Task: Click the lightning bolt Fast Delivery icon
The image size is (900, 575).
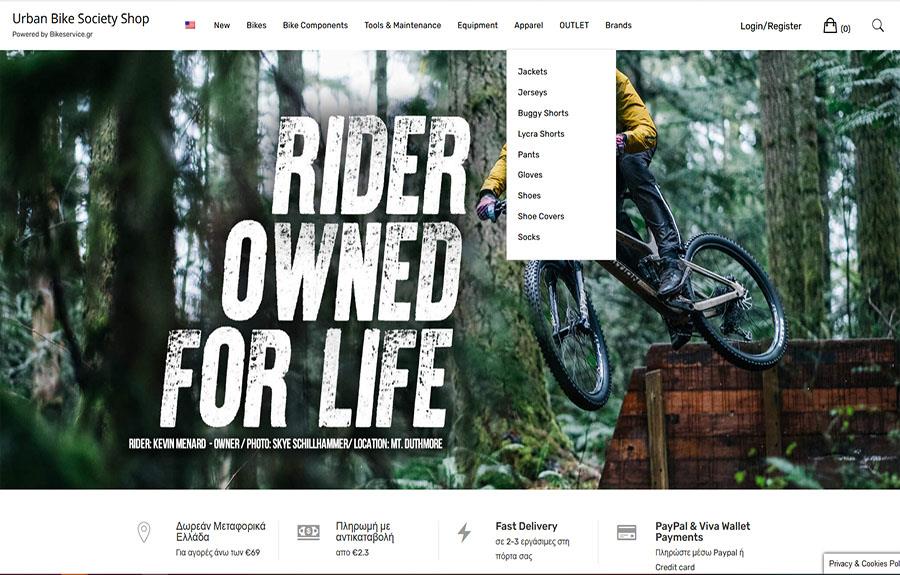Action: (464, 533)
